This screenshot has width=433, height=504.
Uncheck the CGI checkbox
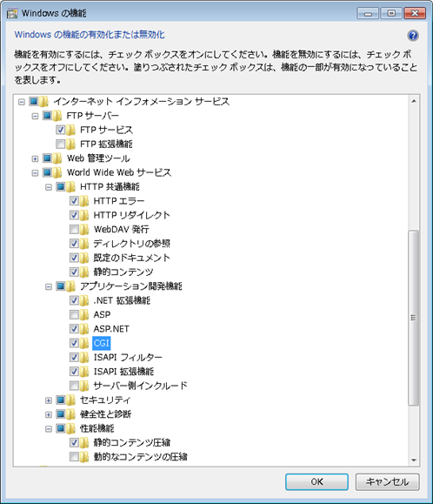pyautogui.click(x=74, y=343)
